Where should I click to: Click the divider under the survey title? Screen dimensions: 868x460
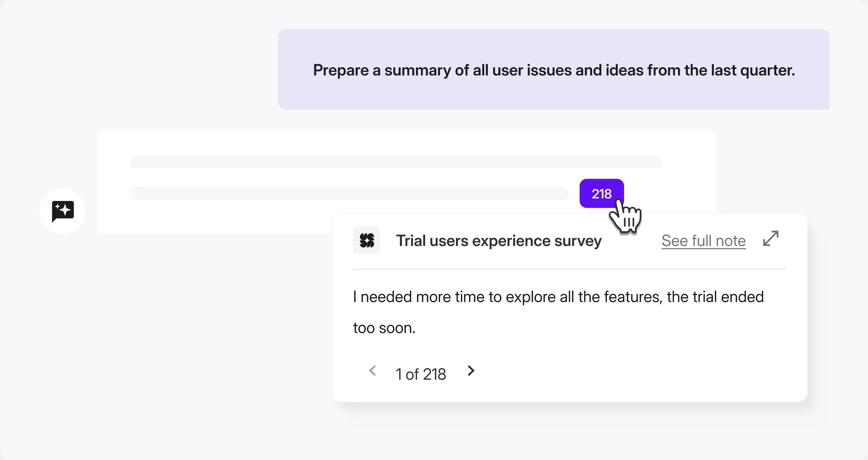570,269
